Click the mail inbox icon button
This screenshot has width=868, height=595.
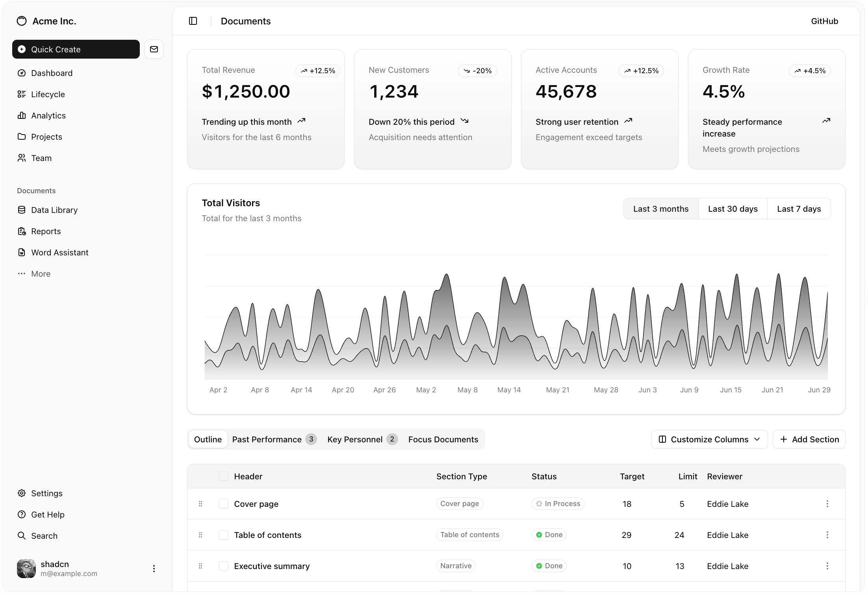coord(154,49)
